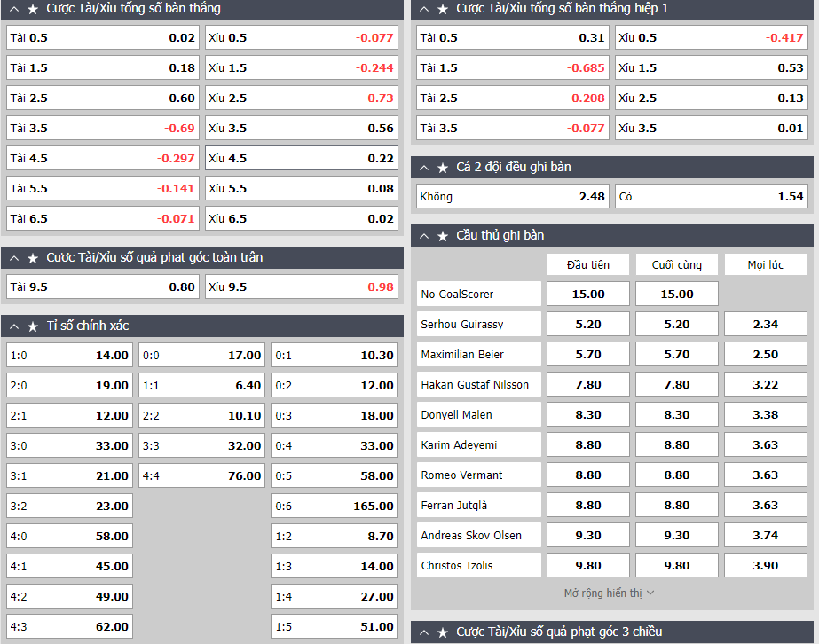
Task: Collapse the phạt góc toàn trận section
Action: tap(14, 258)
